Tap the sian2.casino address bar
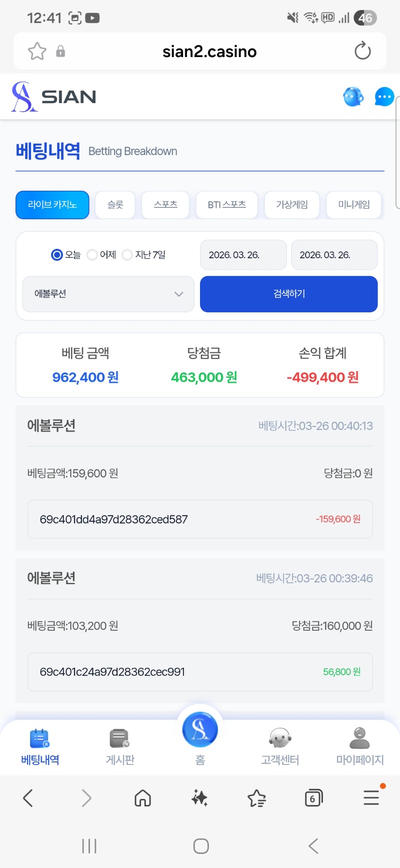 pyautogui.click(x=209, y=51)
